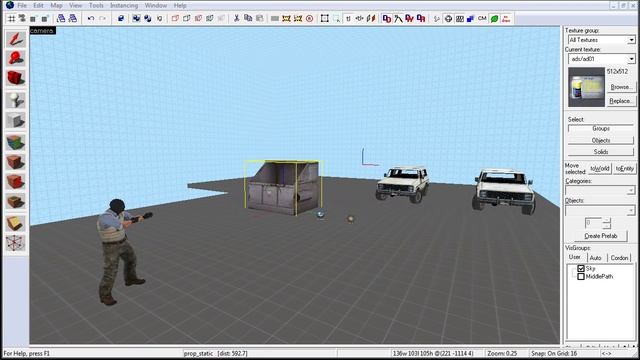640x360 pixels.
Task: Toggle the 2D grid display icon
Action: [12, 18]
